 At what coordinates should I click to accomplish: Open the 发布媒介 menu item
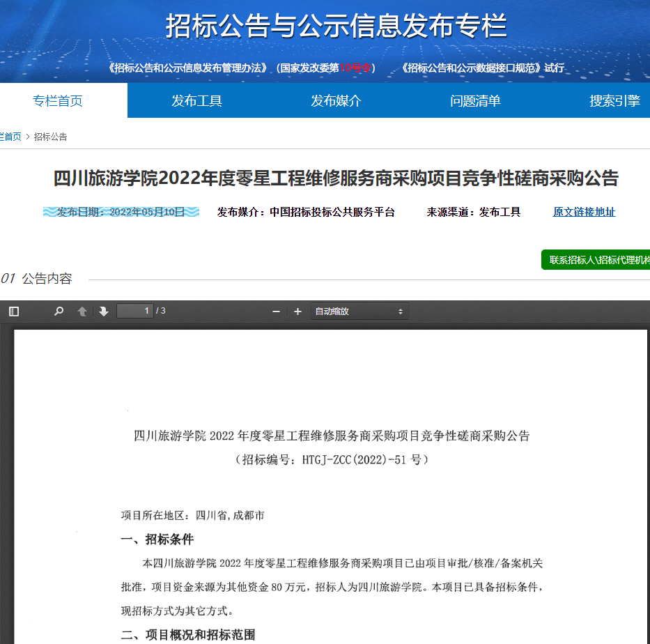click(336, 101)
